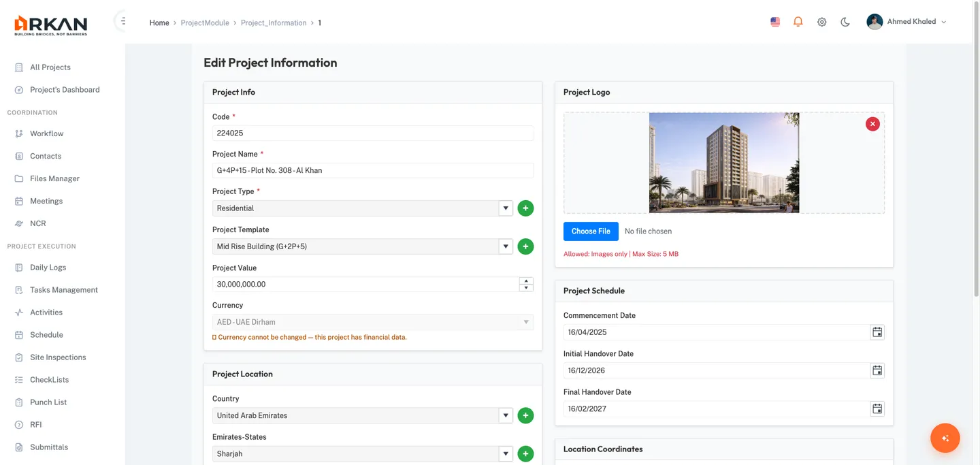The width and height of the screenshot is (980, 465).
Task: Go to Site Inspections in sidebar
Action: pyautogui.click(x=58, y=357)
